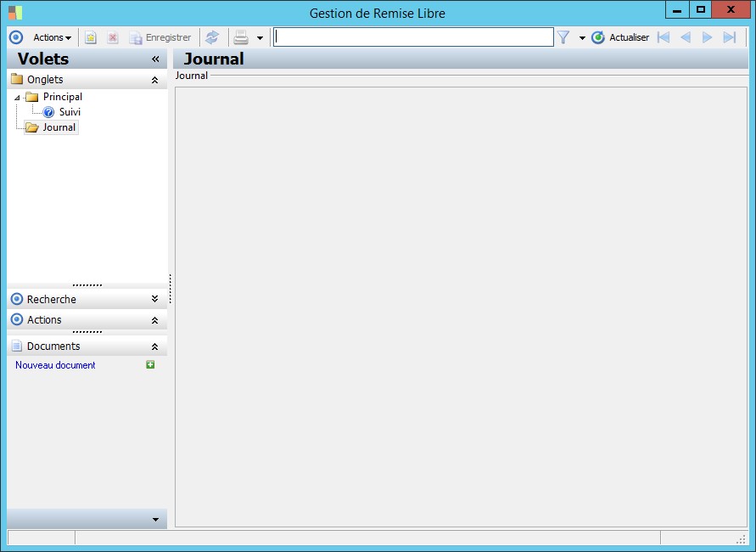
Task: Maximize the Gestion de Remise Libre window
Action: click(701, 10)
